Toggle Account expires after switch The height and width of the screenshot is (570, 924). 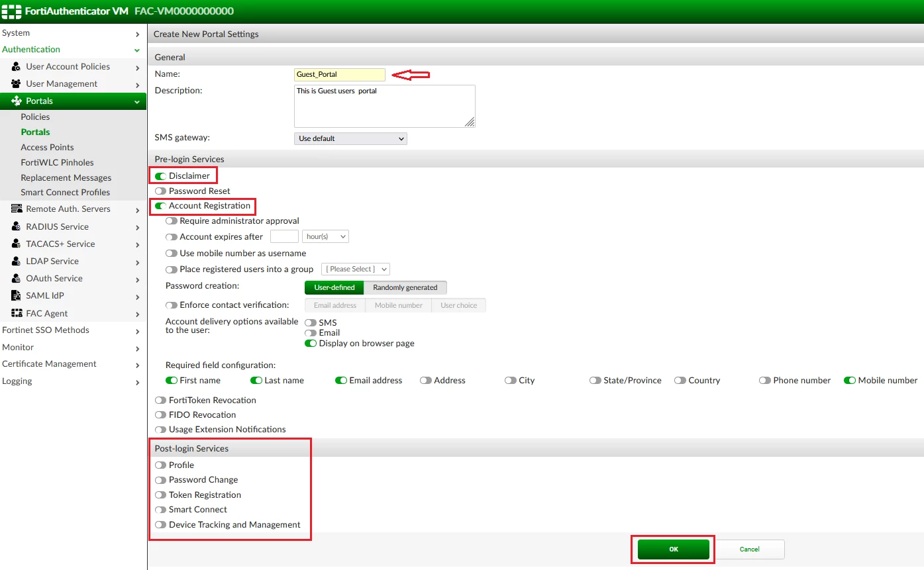point(171,237)
